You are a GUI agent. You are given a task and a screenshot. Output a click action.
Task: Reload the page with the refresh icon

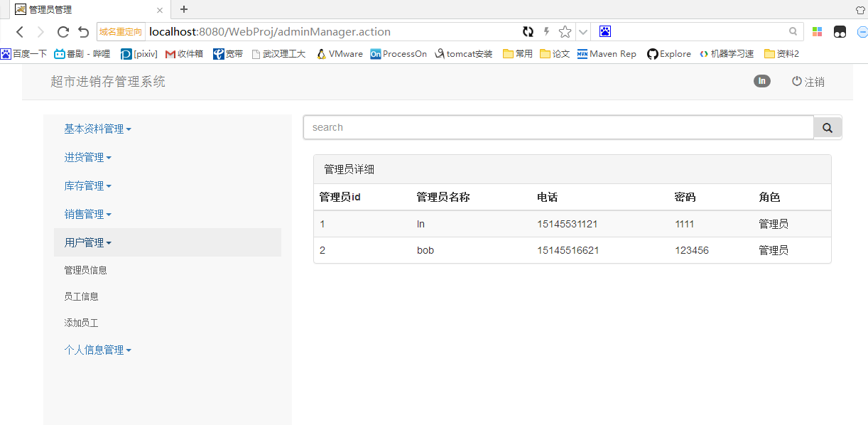click(63, 32)
